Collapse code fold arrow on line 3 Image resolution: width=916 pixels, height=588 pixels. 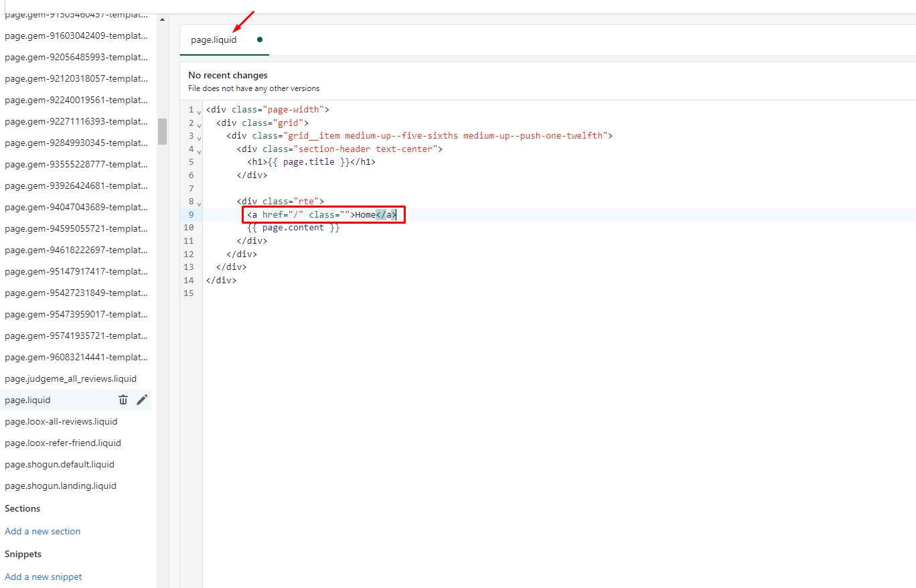click(x=199, y=137)
